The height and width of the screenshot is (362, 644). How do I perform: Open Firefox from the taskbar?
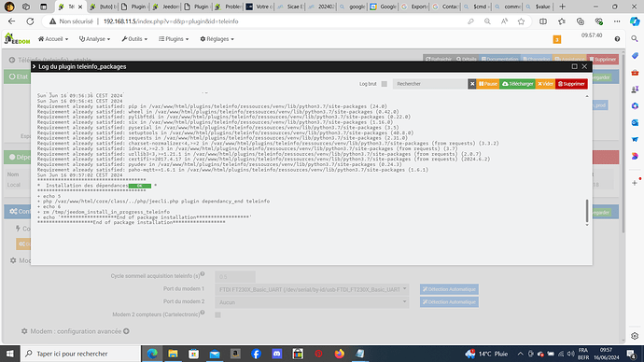(x=339, y=354)
